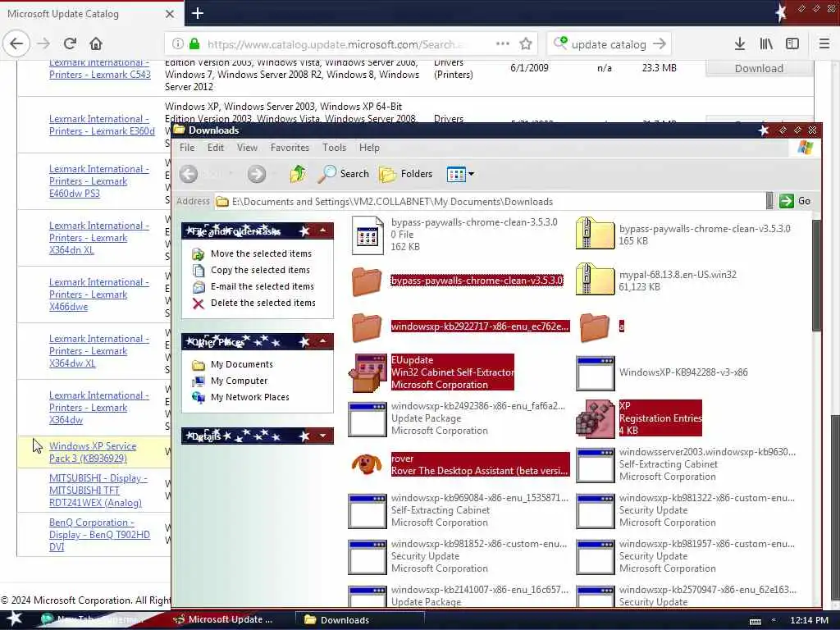Toggle the browser sidebar icon
Viewport: 840px width, 630px height.
tap(792, 44)
